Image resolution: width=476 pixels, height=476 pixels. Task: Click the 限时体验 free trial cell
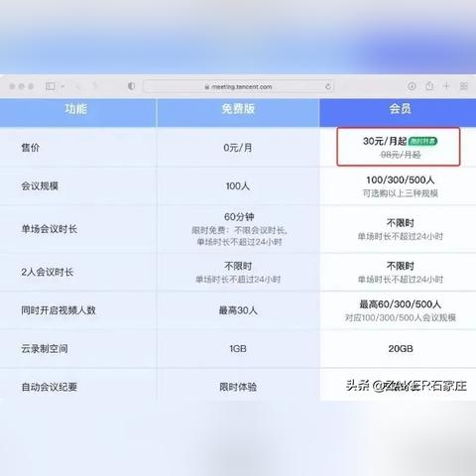click(238, 387)
